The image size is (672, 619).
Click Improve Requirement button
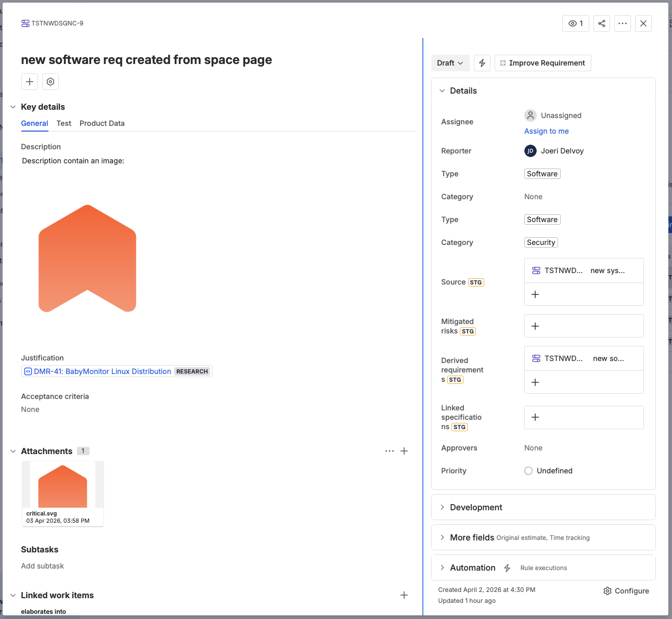coord(543,63)
